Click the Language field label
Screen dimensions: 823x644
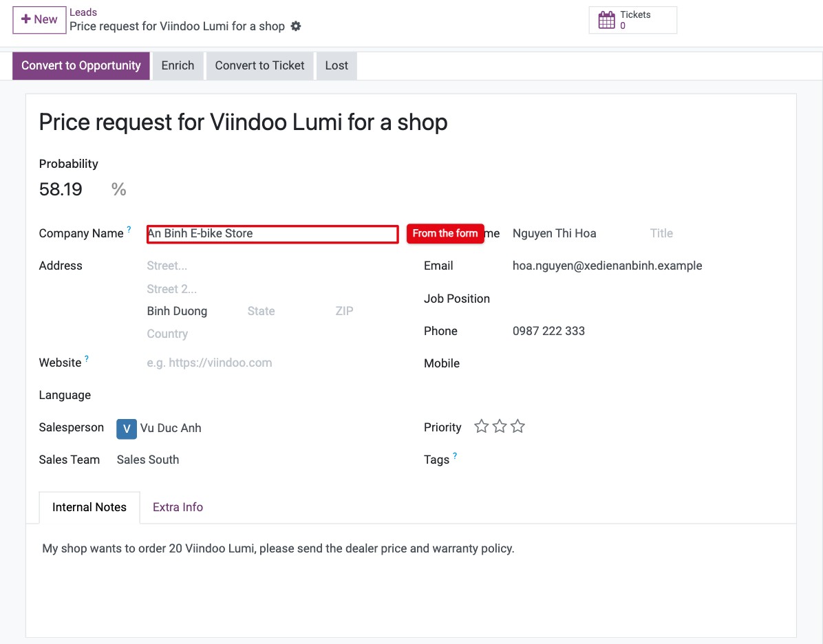(x=65, y=395)
